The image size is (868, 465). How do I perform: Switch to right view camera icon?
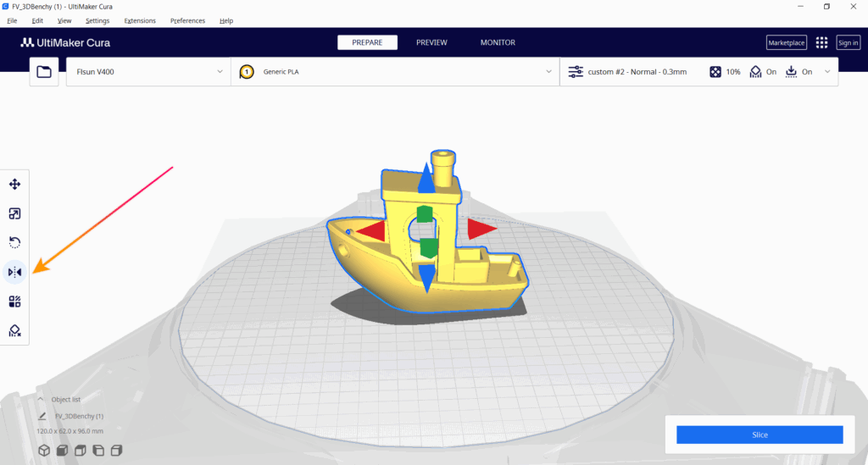pyautogui.click(x=116, y=451)
